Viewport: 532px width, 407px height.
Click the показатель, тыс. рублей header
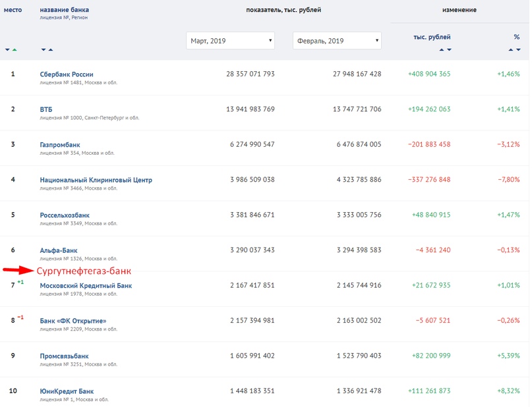(x=283, y=10)
